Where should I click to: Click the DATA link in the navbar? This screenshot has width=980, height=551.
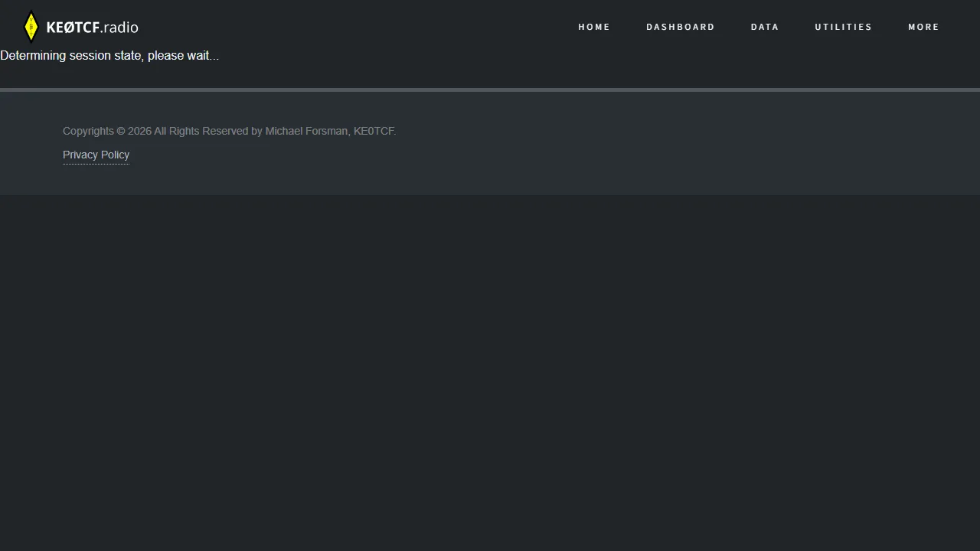point(765,27)
